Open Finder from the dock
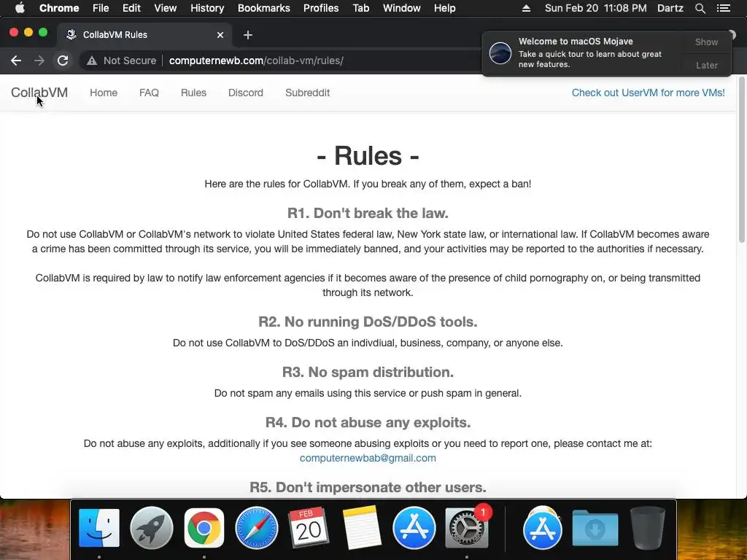This screenshot has width=747, height=560. pos(99,528)
